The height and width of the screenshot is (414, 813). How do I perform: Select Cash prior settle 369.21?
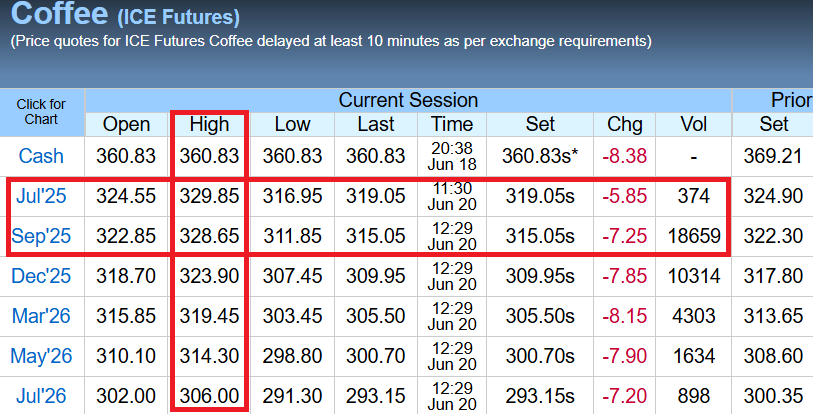pyautogui.click(x=773, y=156)
